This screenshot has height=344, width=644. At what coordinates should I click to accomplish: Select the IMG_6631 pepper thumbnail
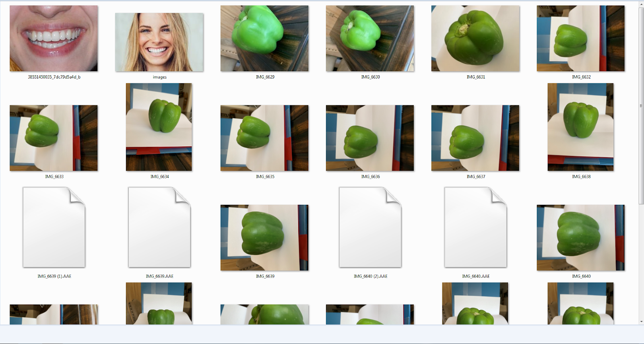coord(475,38)
